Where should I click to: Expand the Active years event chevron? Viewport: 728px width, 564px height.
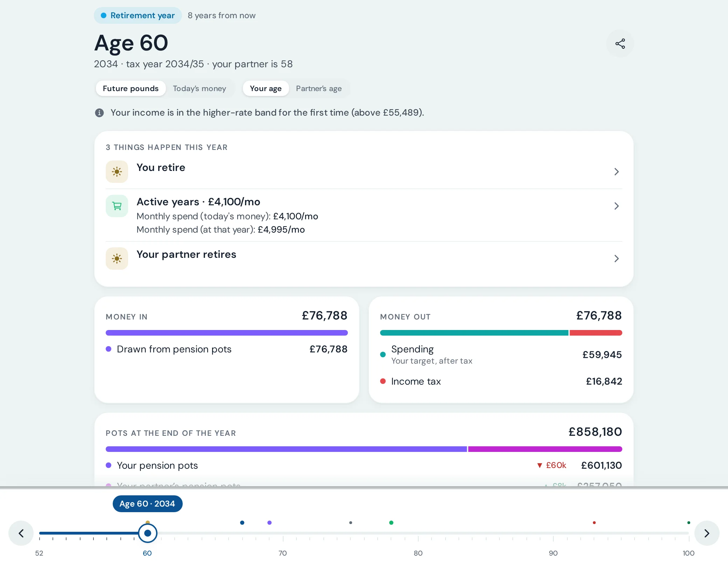coord(616,206)
